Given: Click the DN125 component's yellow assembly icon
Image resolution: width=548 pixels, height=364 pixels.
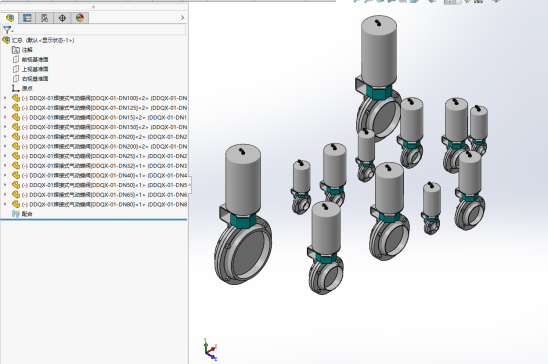Looking at the screenshot, I should (x=16, y=108).
